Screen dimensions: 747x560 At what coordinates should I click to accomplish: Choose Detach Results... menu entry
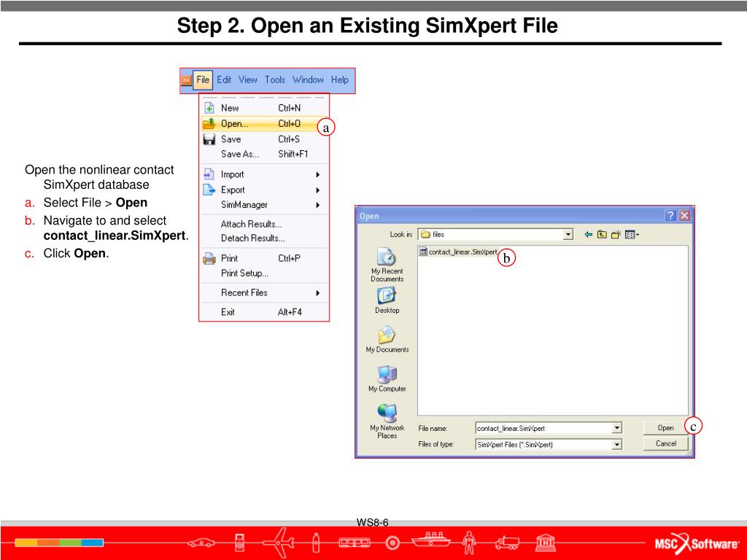point(264,238)
